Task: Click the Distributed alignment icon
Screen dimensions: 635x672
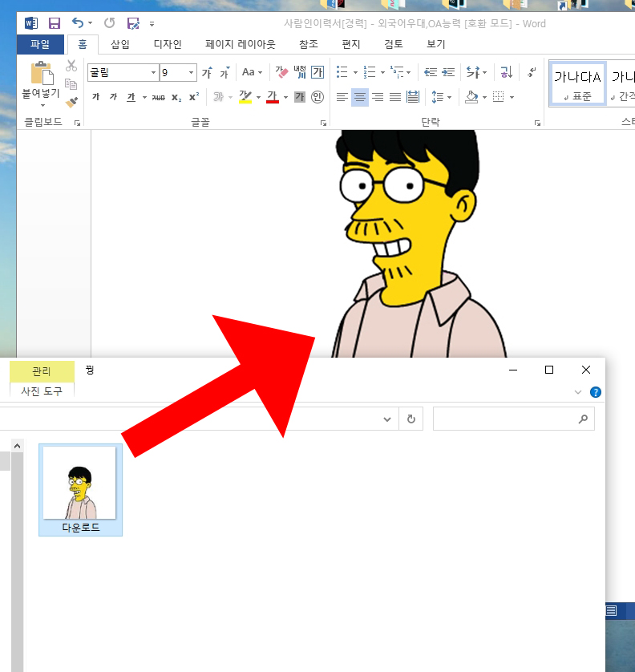Action: pos(413,97)
